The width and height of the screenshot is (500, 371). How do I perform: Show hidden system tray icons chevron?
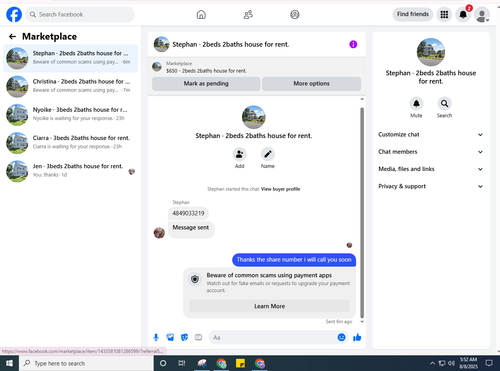[x=432, y=363]
